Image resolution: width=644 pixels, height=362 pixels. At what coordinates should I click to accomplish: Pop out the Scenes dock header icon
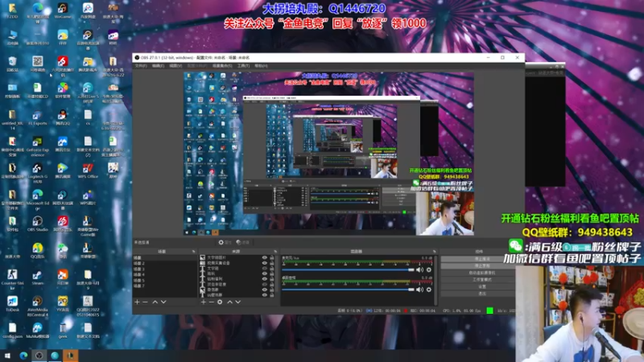pos(193,251)
